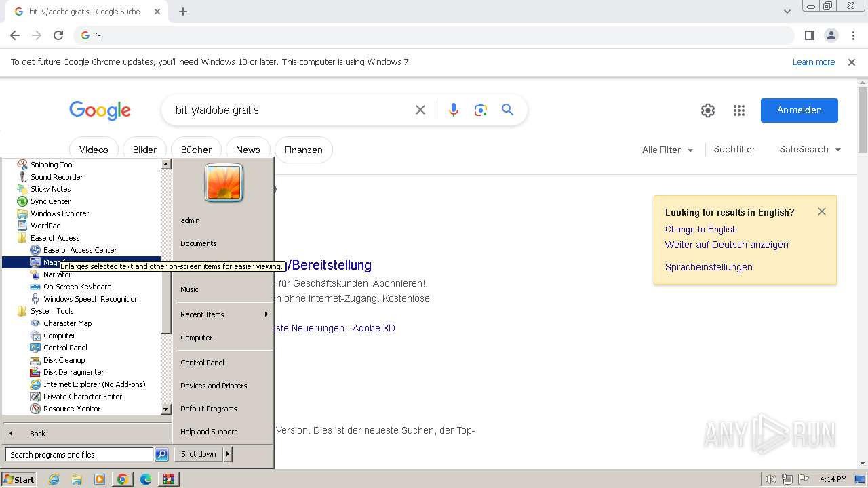Dismiss the language suggestion box
This screenshot has height=488, width=868.
822,211
